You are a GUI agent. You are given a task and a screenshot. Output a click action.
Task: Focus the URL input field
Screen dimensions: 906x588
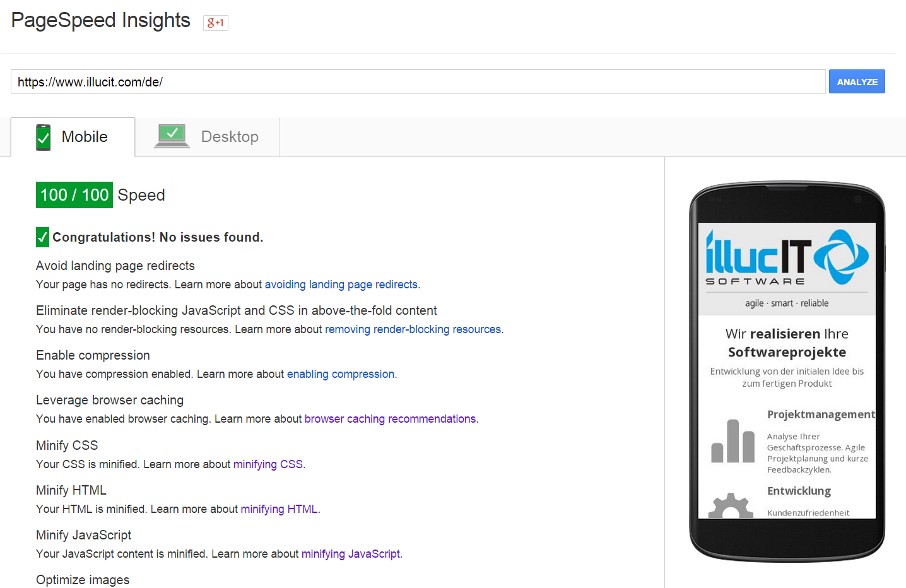418,81
